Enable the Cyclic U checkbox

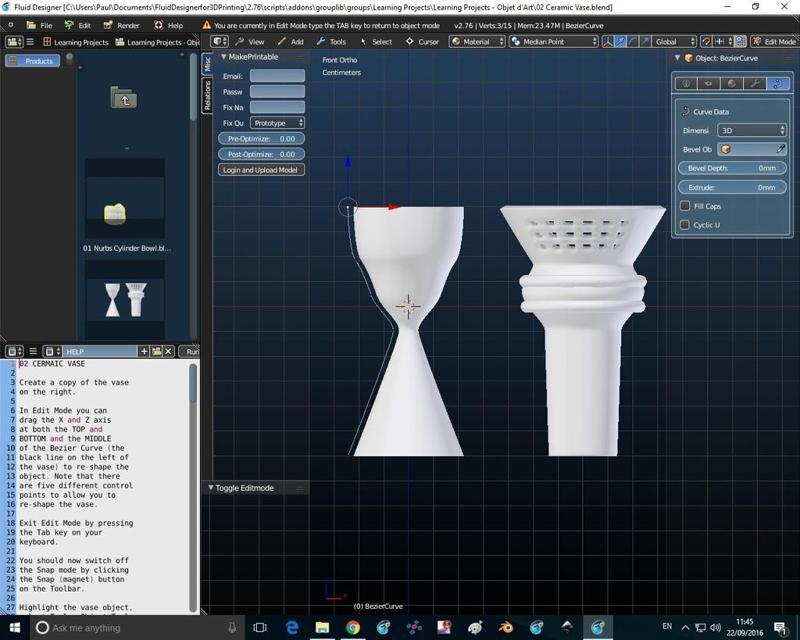coord(685,225)
